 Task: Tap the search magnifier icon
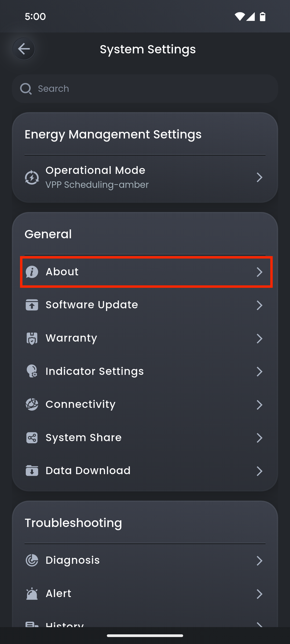point(26,89)
